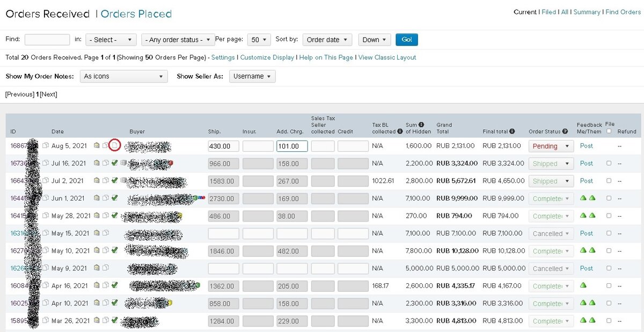Click Post feedback link for May 15, 2021 order
The image size is (644, 332).
point(587,233)
